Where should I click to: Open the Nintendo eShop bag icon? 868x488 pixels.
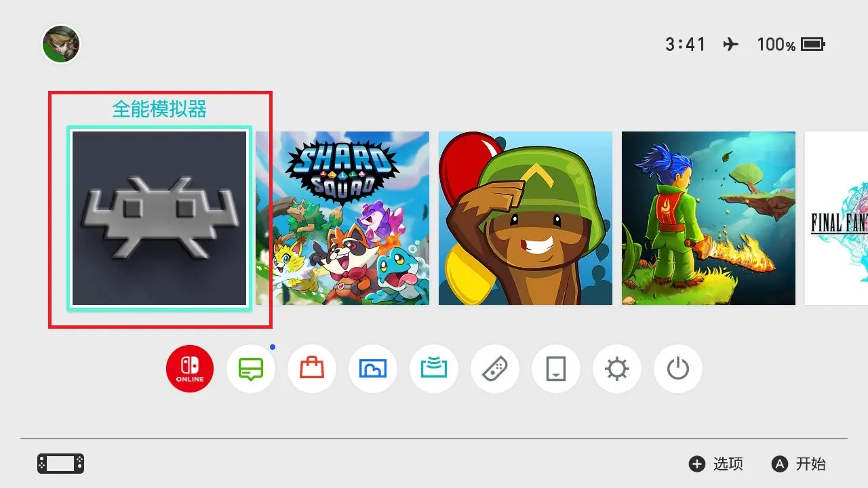[x=312, y=369]
